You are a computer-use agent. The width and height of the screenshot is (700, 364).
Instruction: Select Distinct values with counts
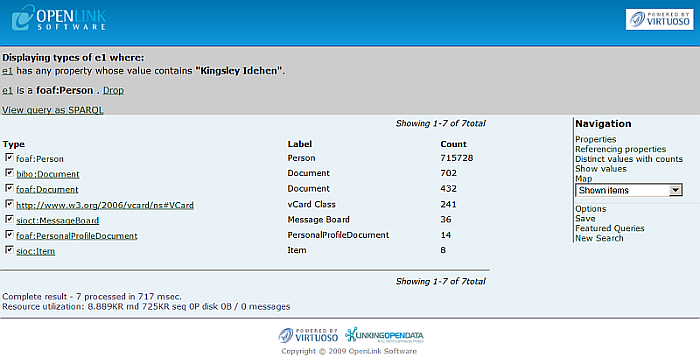pyautogui.click(x=629, y=159)
